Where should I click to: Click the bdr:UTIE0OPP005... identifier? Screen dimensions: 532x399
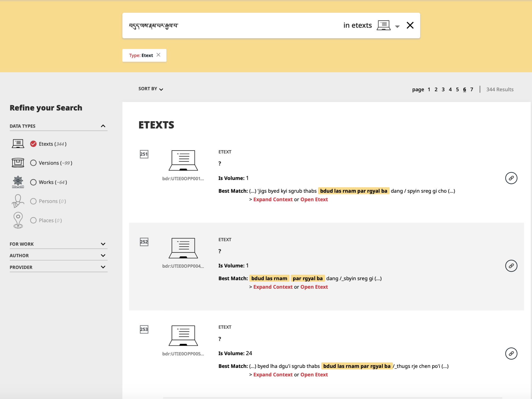coord(183,354)
